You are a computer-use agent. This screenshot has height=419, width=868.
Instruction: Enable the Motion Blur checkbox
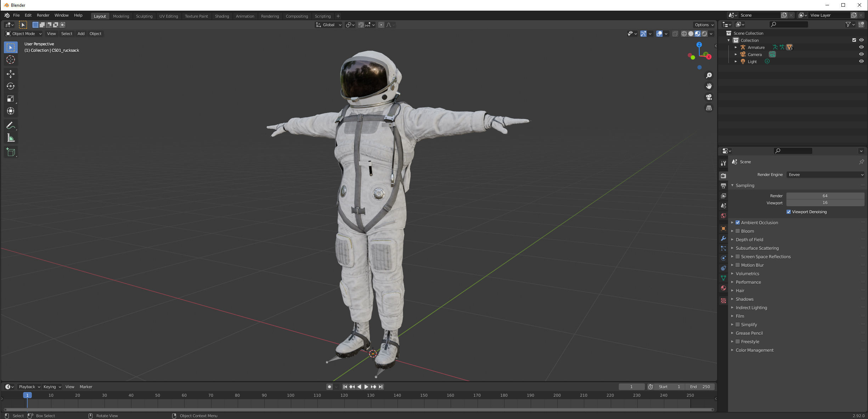click(x=738, y=265)
